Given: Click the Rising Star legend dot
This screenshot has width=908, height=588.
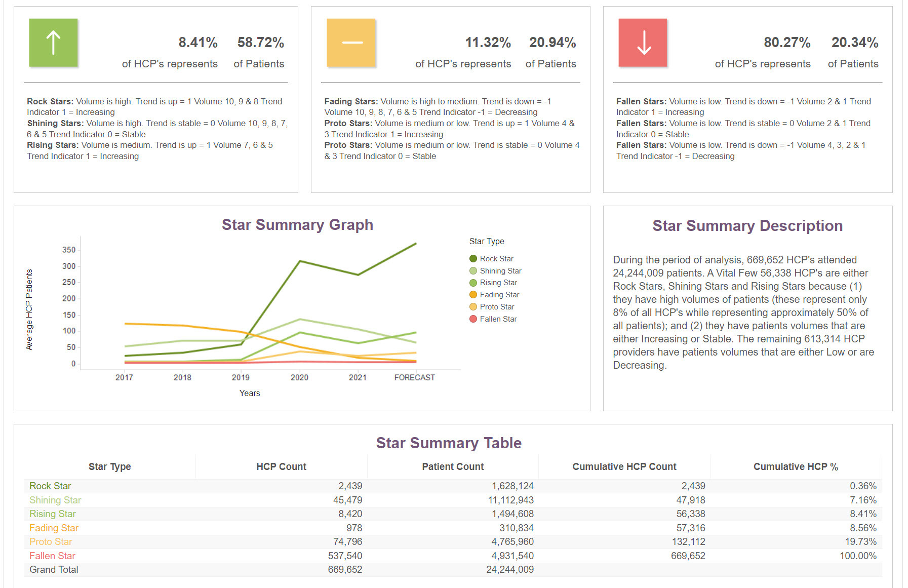Looking at the screenshot, I should pyautogui.click(x=473, y=283).
